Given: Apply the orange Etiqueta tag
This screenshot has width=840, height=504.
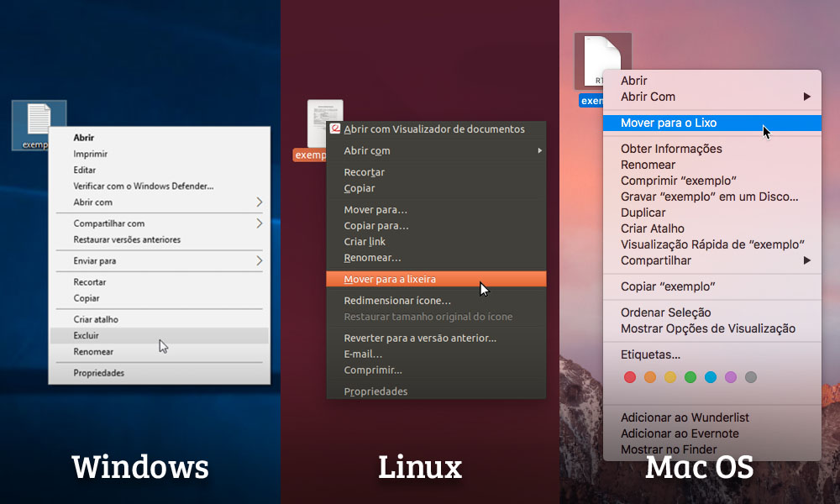Looking at the screenshot, I should [x=650, y=377].
